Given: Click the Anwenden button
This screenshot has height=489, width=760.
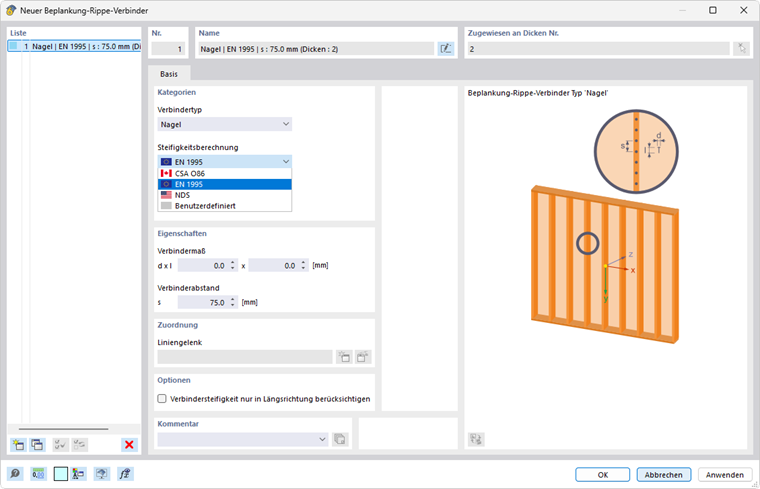Looking at the screenshot, I should point(725,474).
